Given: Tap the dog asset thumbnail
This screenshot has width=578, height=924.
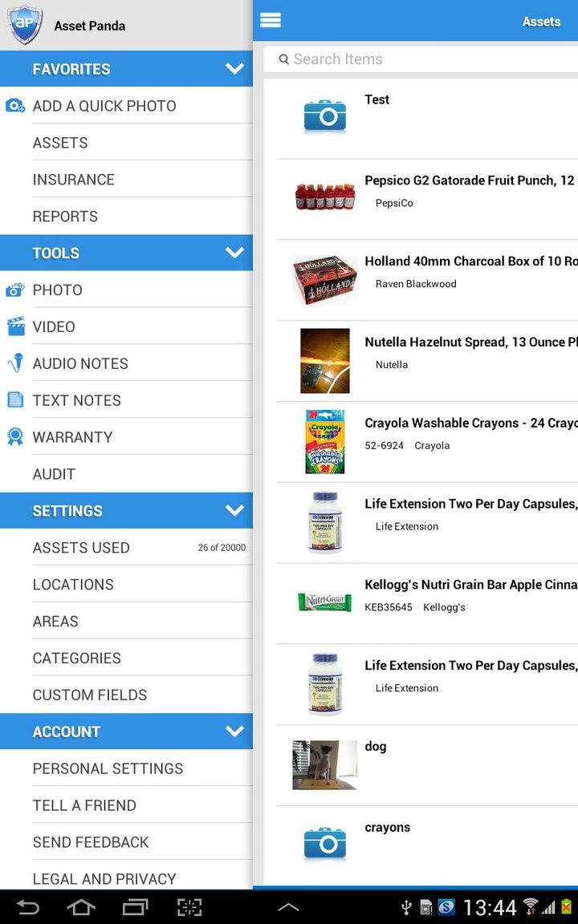Looking at the screenshot, I should pos(324,764).
